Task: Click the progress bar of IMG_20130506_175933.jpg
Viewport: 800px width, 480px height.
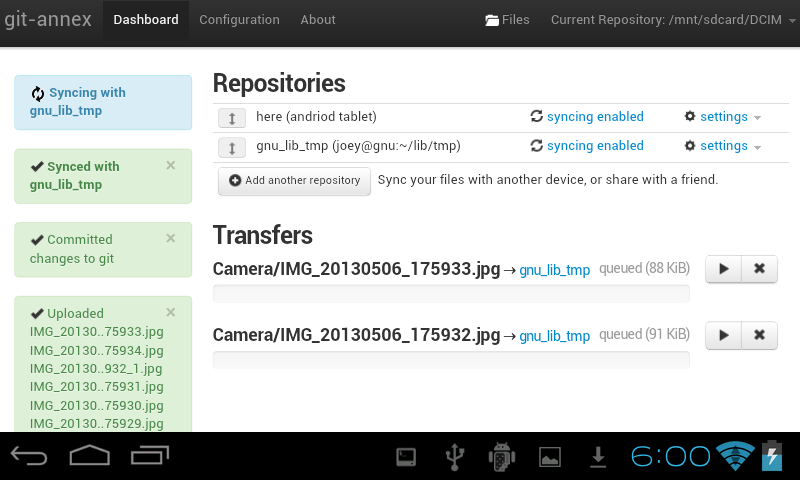Action: click(451, 293)
